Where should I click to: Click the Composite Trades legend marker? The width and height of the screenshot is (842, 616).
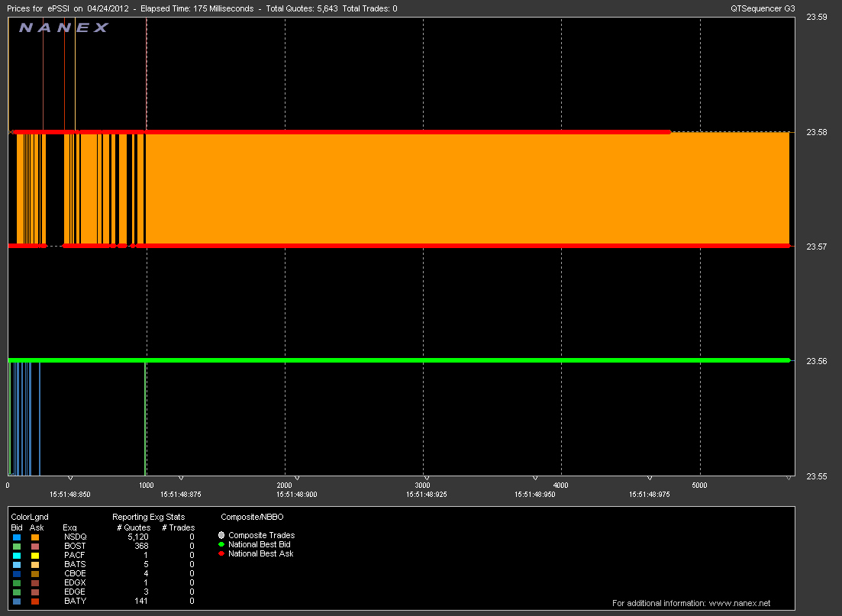pyautogui.click(x=221, y=535)
